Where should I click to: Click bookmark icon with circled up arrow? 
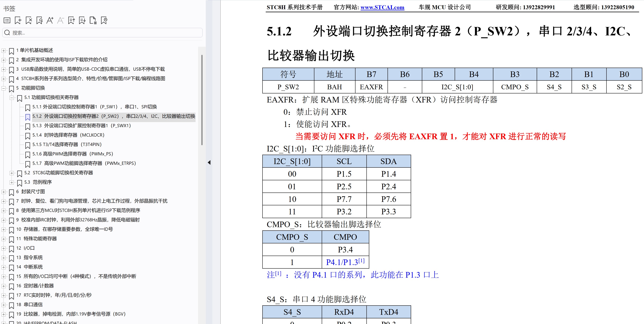(x=104, y=20)
